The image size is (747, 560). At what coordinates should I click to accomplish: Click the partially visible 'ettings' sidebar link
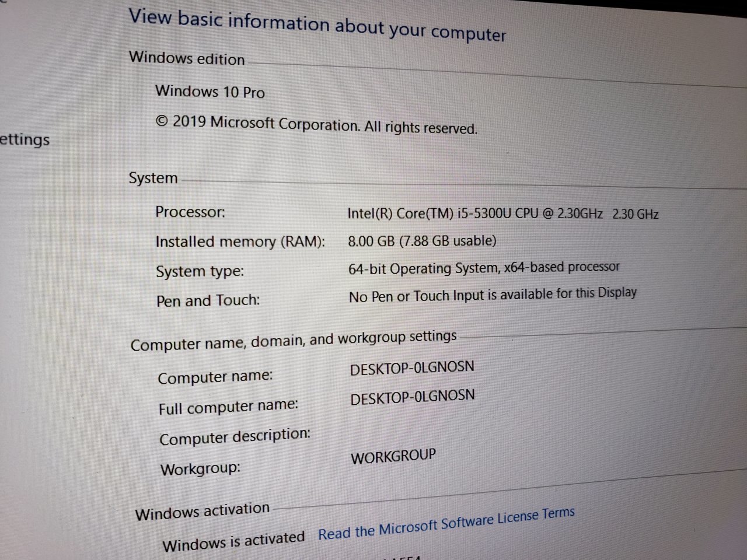25,140
